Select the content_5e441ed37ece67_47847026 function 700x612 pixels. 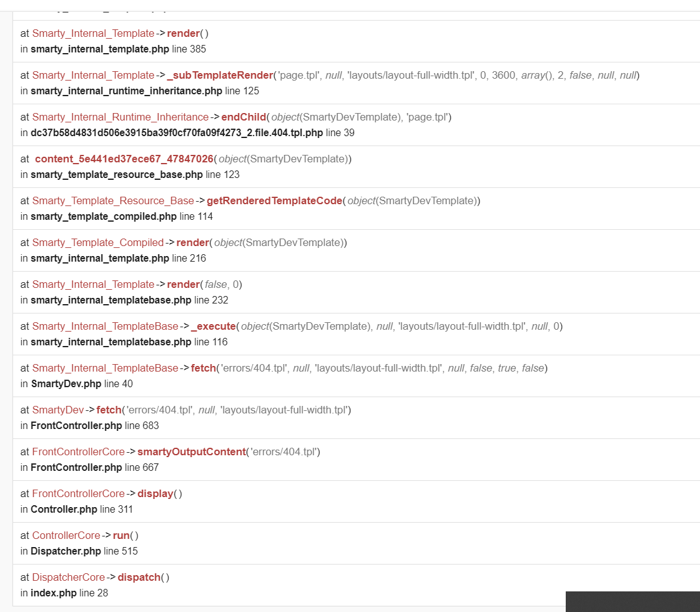(124, 159)
